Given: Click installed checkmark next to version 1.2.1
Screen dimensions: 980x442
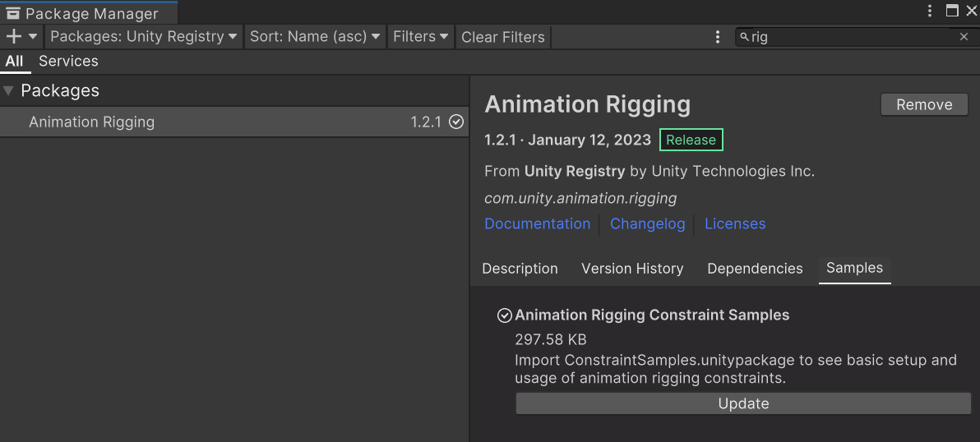Looking at the screenshot, I should (456, 122).
